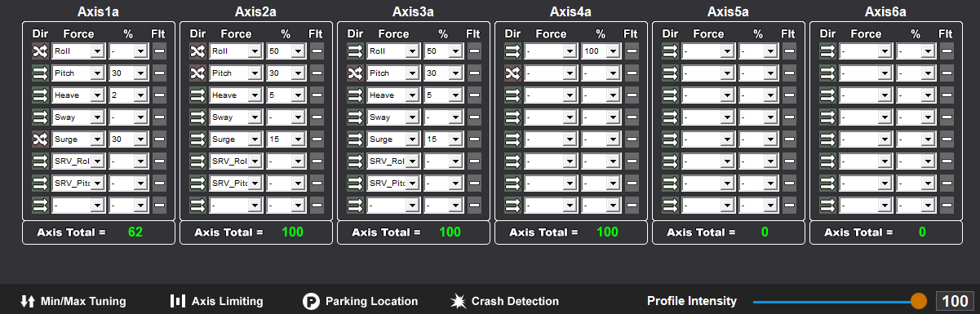This screenshot has width=980, height=314.
Task: Click the Axis5a Axis Total label
Action: click(x=702, y=232)
